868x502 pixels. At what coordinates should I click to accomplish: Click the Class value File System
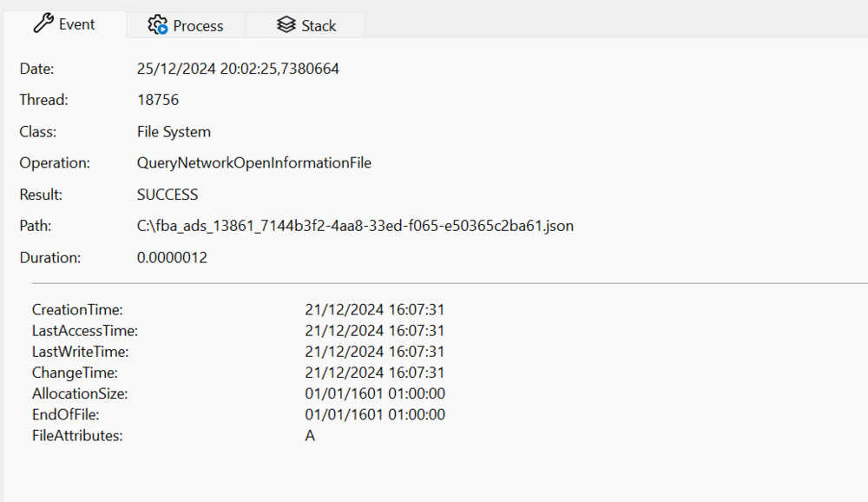click(x=174, y=132)
